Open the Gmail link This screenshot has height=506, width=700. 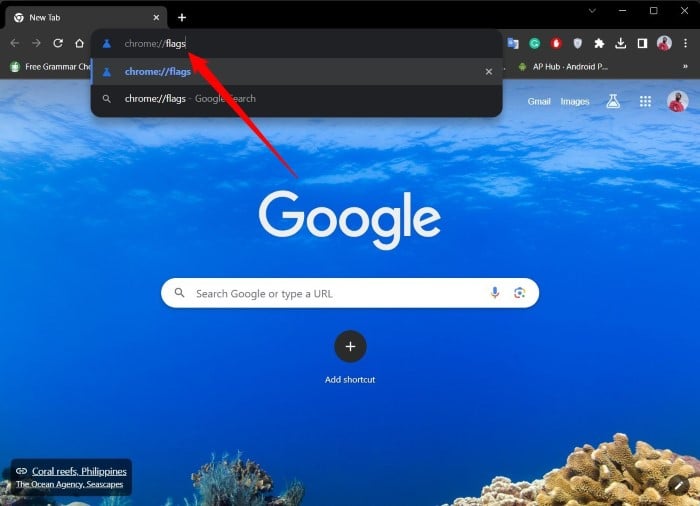539,101
